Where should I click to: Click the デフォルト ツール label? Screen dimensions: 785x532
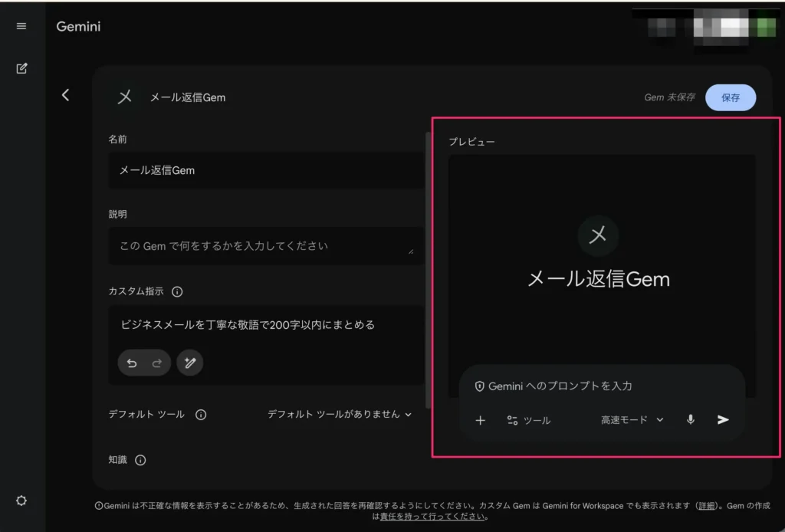point(146,415)
